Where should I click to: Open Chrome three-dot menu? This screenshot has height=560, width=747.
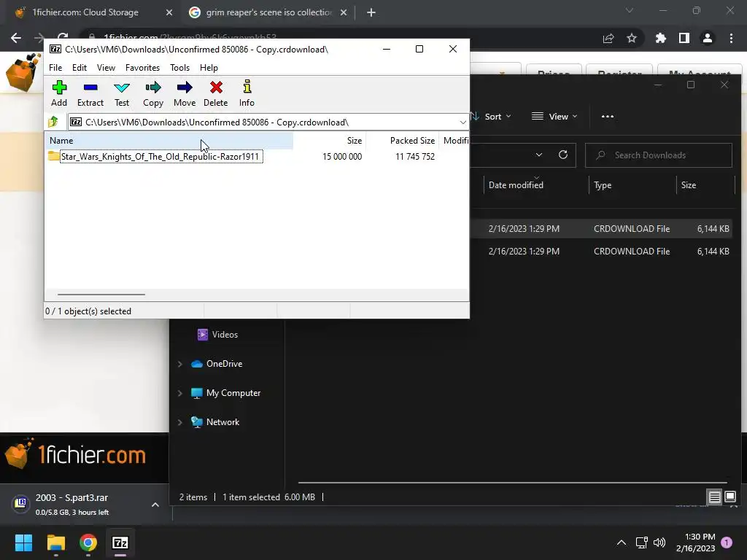(731, 38)
